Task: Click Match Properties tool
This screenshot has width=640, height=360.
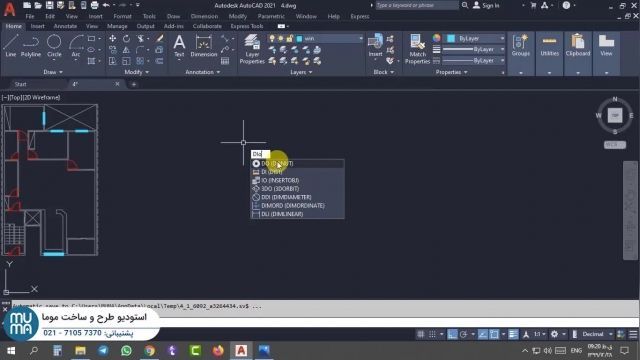Action: click(x=417, y=49)
